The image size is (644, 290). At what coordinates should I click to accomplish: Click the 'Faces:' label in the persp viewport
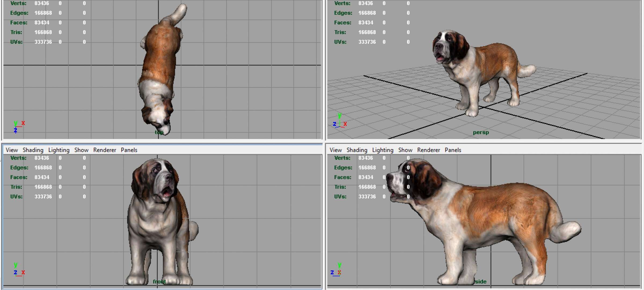point(343,23)
